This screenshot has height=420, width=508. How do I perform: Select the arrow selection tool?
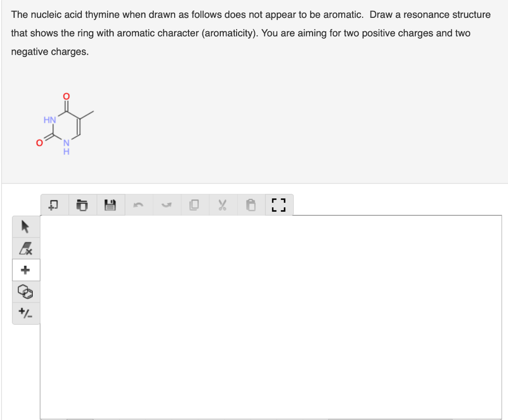pyautogui.click(x=26, y=226)
